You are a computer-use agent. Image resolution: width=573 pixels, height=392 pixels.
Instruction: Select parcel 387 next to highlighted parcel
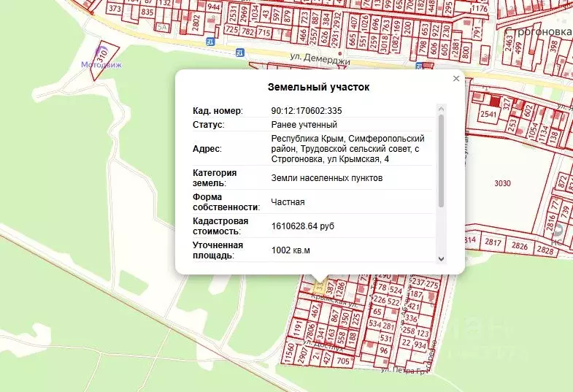330,290
